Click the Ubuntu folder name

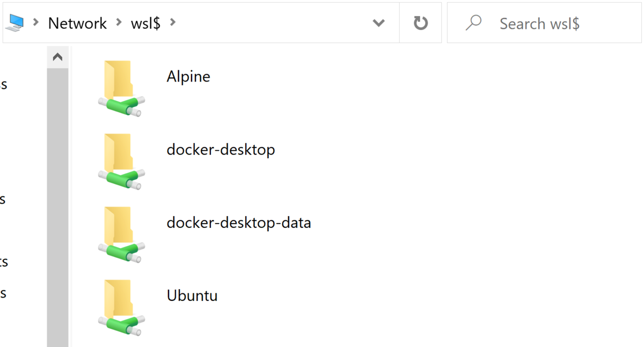click(x=192, y=295)
